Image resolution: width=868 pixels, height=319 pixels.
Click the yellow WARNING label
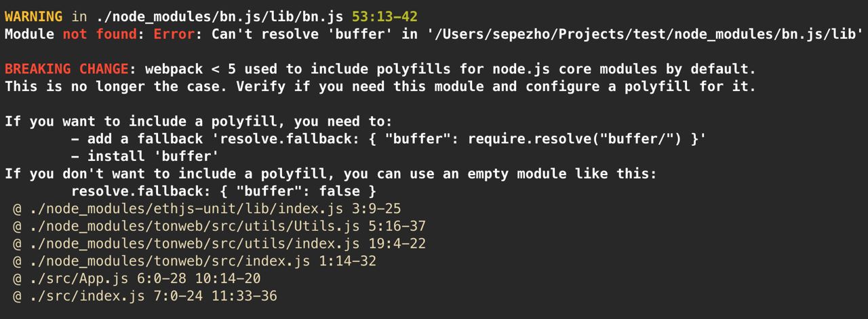click(33, 16)
